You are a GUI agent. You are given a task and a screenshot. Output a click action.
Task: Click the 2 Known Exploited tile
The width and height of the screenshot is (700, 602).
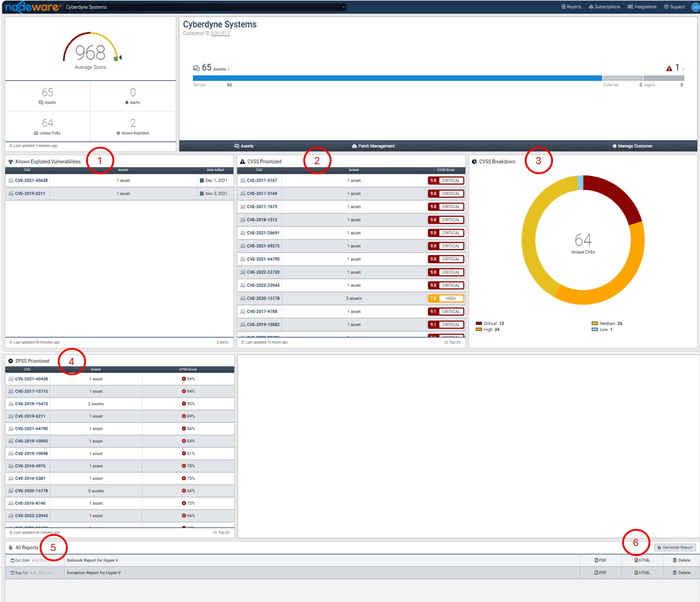133,126
